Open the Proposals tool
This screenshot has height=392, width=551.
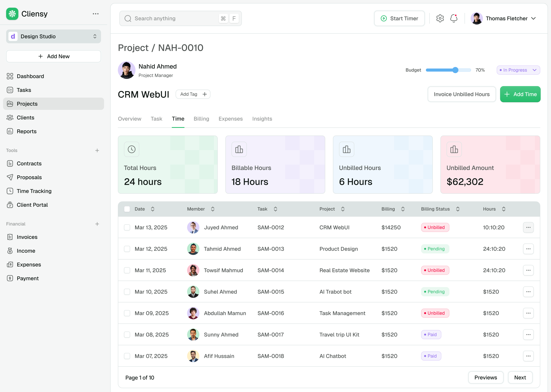(x=29, y=177)
